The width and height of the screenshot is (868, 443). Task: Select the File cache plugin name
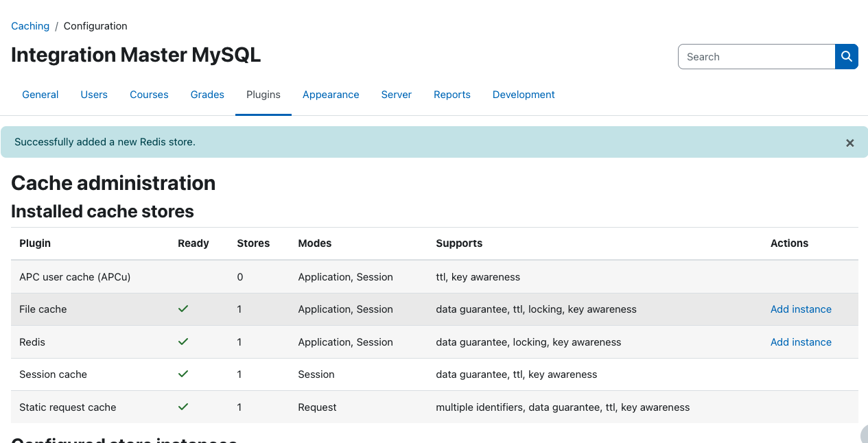pyautogui.click(x=43, y=309)
